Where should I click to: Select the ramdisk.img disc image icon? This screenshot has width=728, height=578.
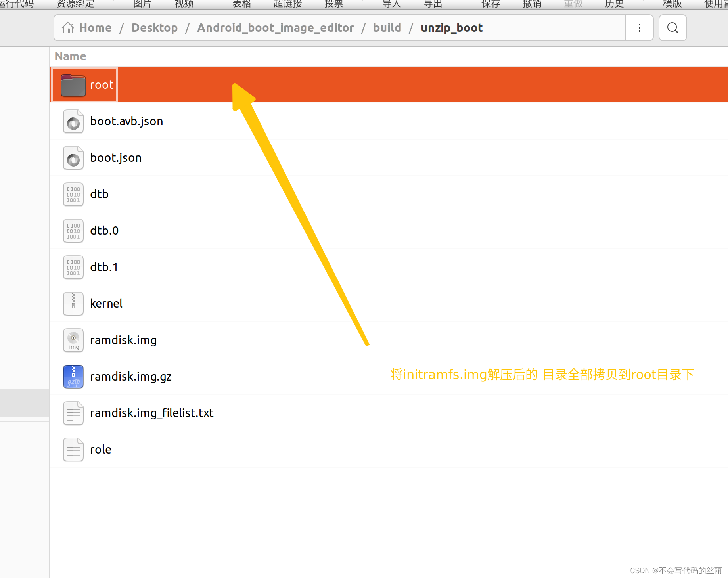[x=73, y=340]
